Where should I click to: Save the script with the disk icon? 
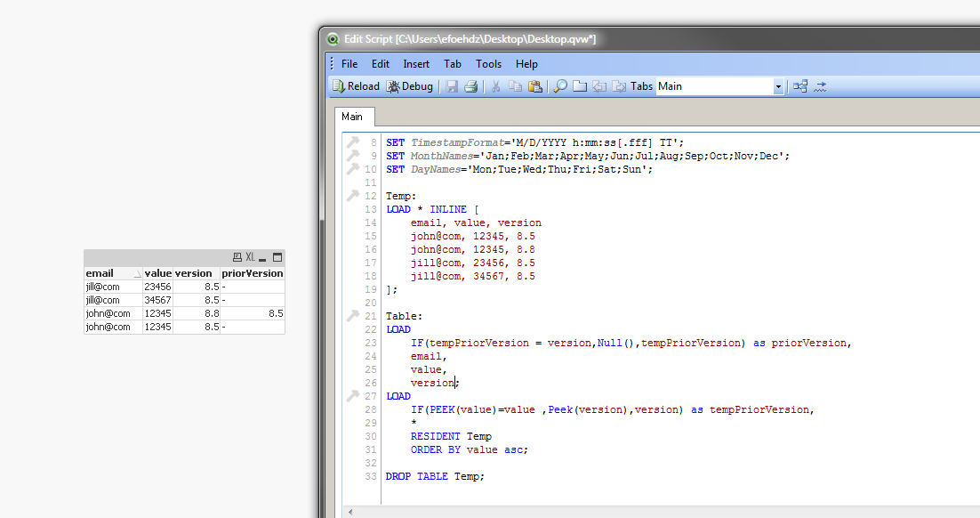pyautogui.click(x=452, y=86)
